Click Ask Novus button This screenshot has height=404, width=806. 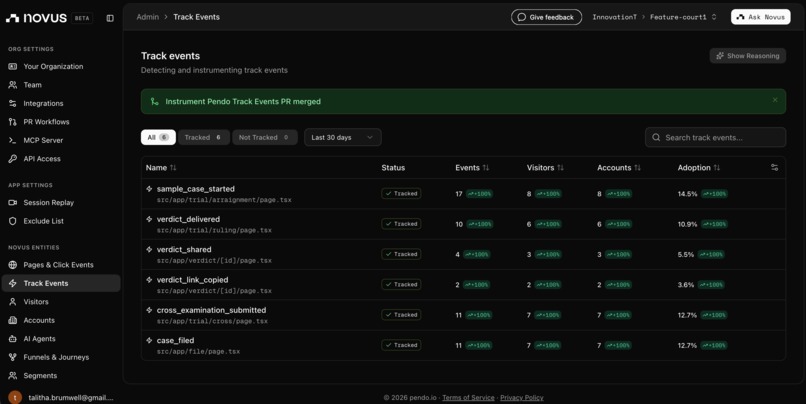(x=760, y=17)
